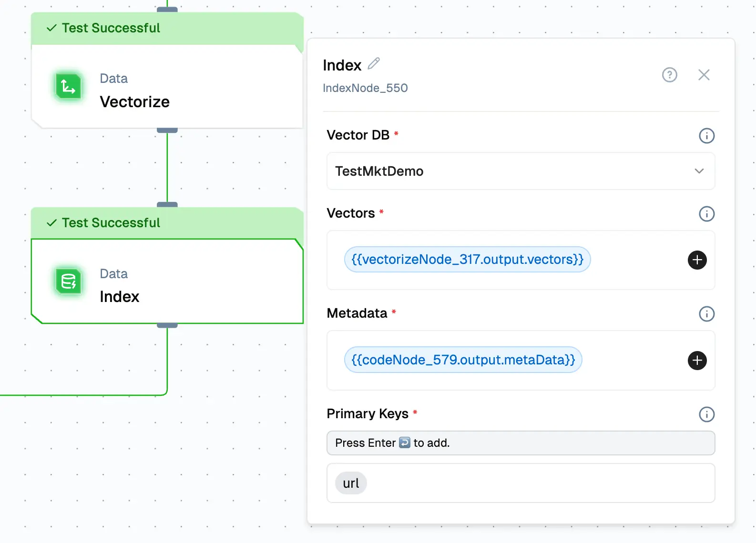Click the pencil icon to rename Index
The width and height of the screenshot is (756, 543).
pos(374,64)
